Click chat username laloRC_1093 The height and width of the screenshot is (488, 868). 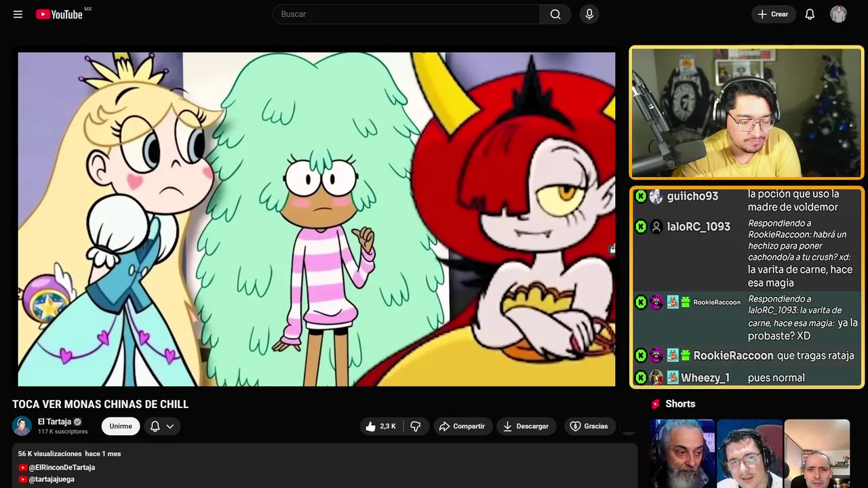(698, 226)
